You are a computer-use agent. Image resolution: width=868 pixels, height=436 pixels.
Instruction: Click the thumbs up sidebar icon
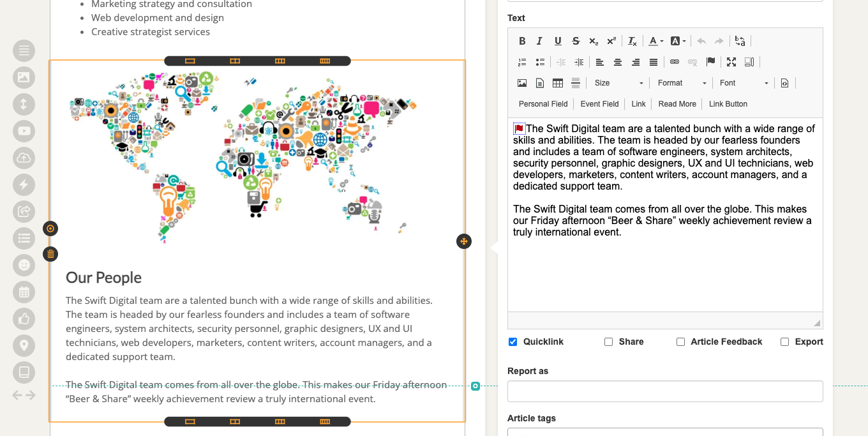(24, 319)
